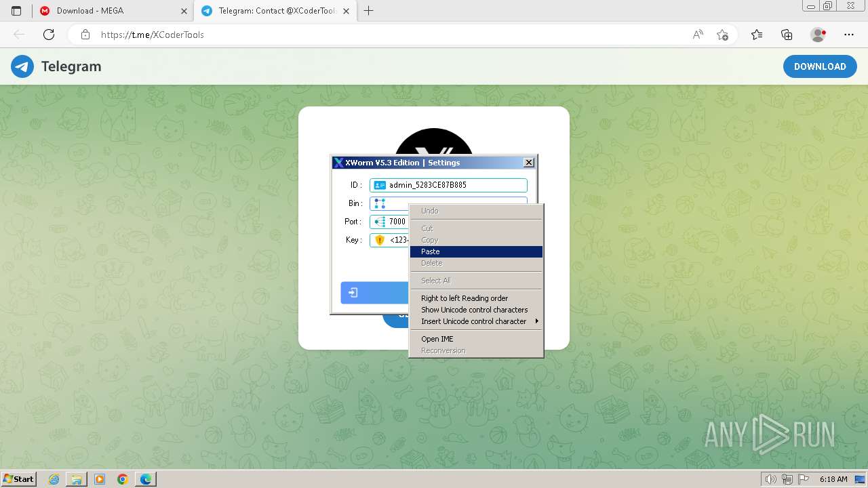Click the Port field icon
The height and width of the screenshot is (488, 868).
tap(380, 222)
